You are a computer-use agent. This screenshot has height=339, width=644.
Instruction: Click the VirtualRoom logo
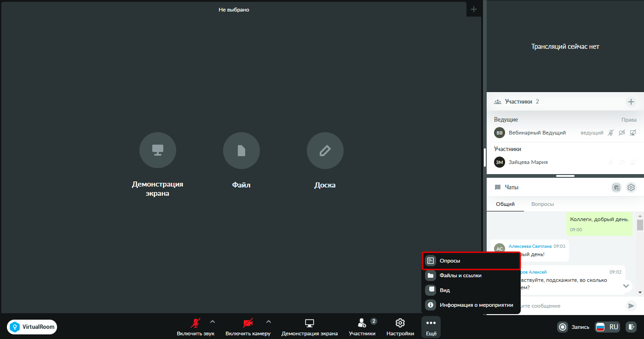point(32,327)
